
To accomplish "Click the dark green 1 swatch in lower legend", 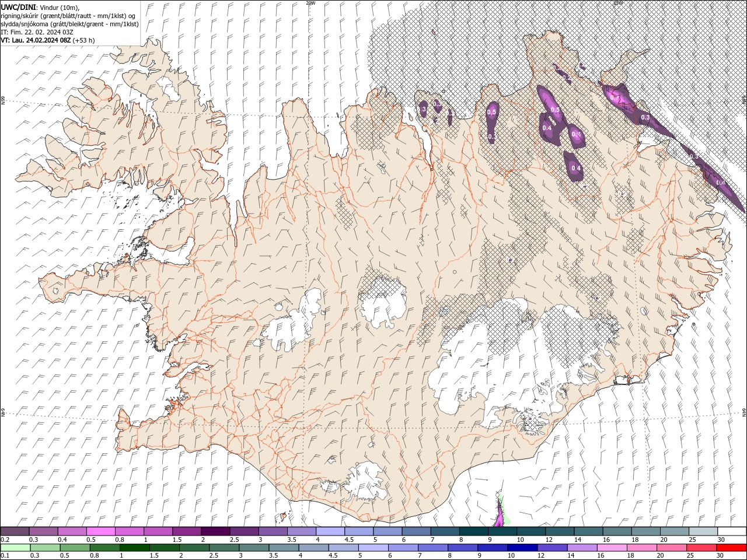I will (135, 548).
